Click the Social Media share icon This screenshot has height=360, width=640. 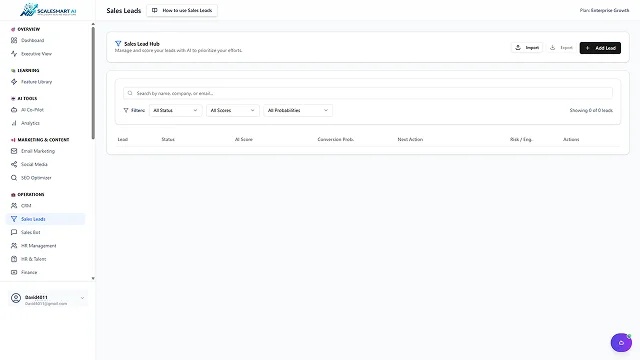point(14,164)
